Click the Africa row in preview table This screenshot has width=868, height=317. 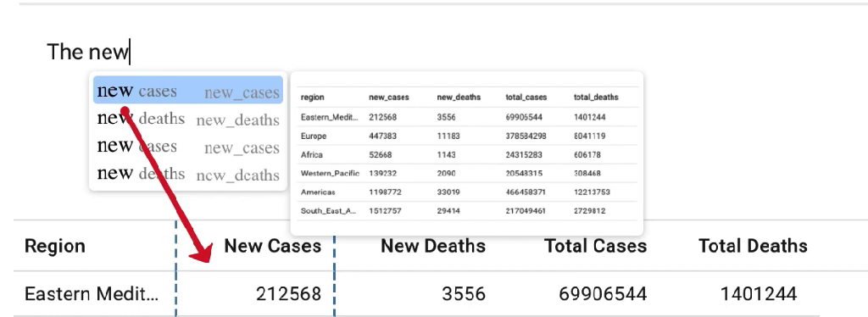pyautogui.click(x=467, y=155)
